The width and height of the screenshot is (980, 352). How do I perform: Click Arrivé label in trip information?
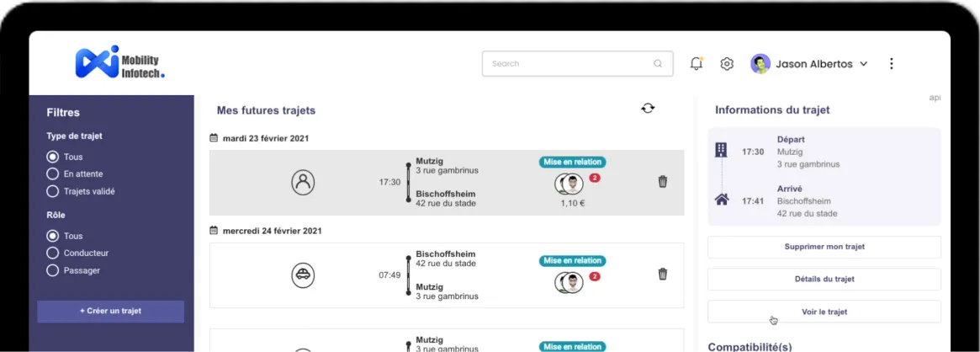pyautogui.click(x=789, y=189)
